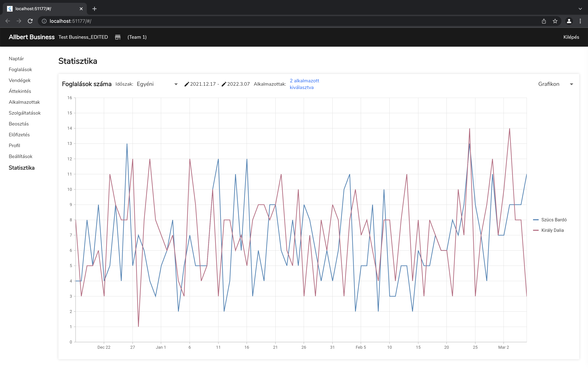Open Naptár in sidebar
The width and height of the screenshot is (588, 368).
coord(16,59)
